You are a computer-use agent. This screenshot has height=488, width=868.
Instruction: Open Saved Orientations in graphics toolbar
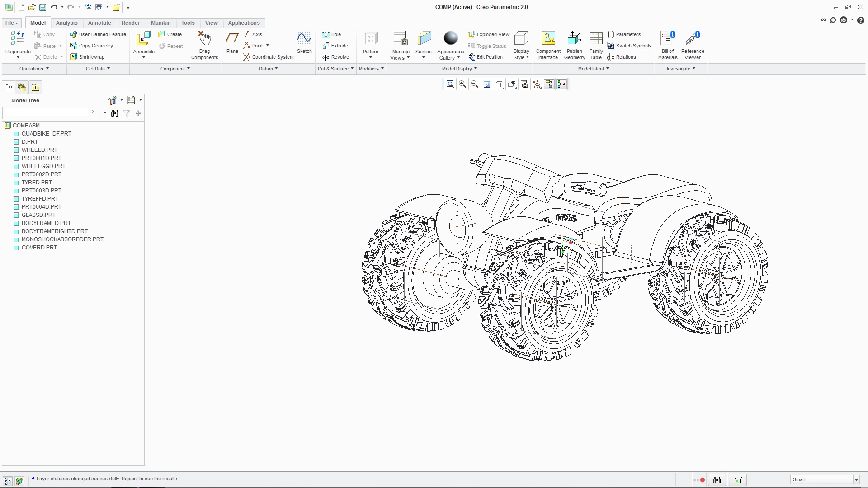pos(511,84)
